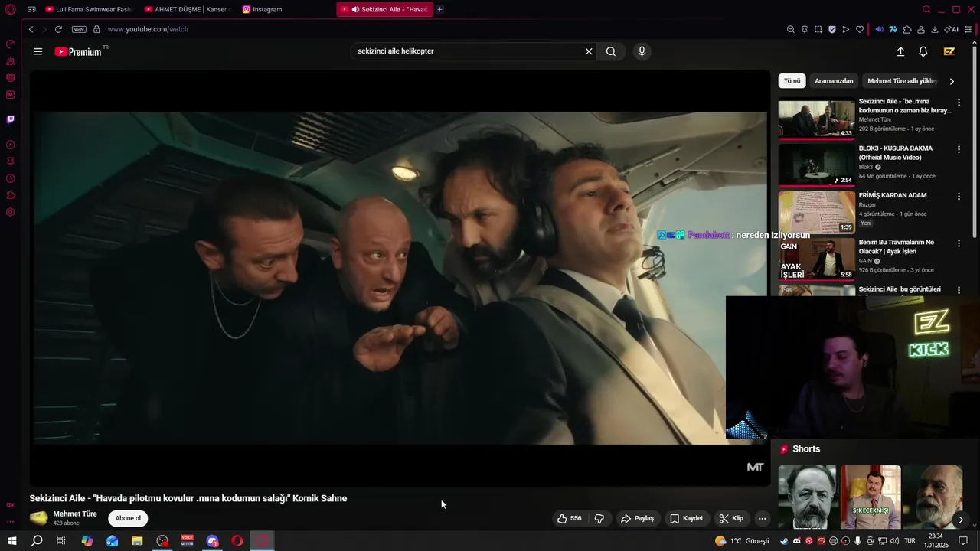Screen dimensions: 980x551
Task: Open the Twitch sidebar icon
Action: click(x=11, y=119)
